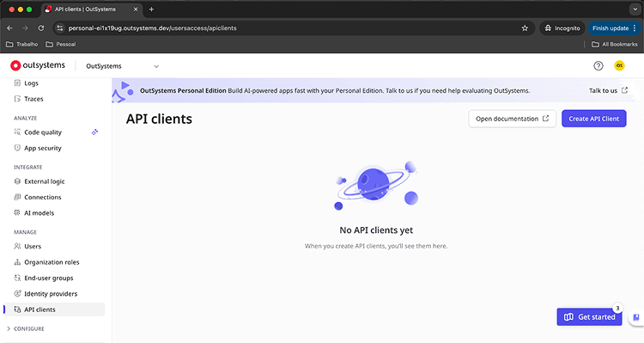Click the AI sparkle badge next to Code quality
This screenshot has height=343, width=644.
(x=94, y=132)
